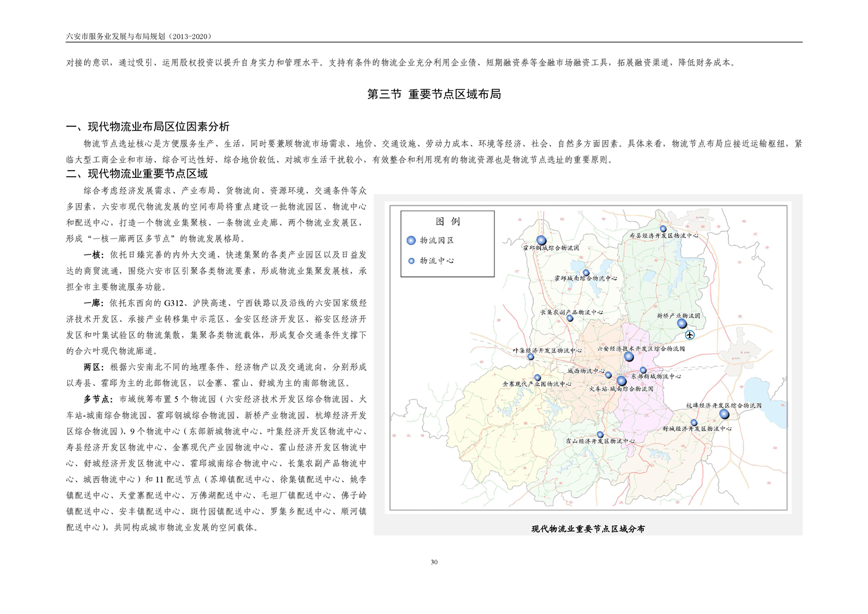
Task: Click heading 一、现代物流业布局区位因素分析
Action: point(148,127)
